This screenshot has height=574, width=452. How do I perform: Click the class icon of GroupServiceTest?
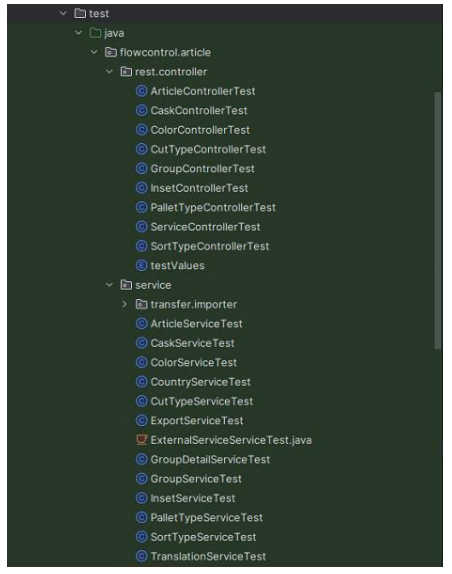tap(142, 478)
